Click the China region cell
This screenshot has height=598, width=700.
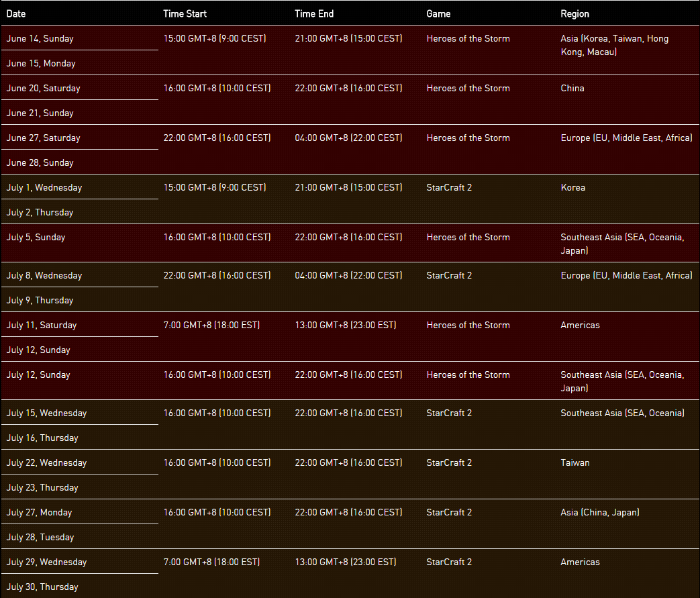click(x=572, y=88)
